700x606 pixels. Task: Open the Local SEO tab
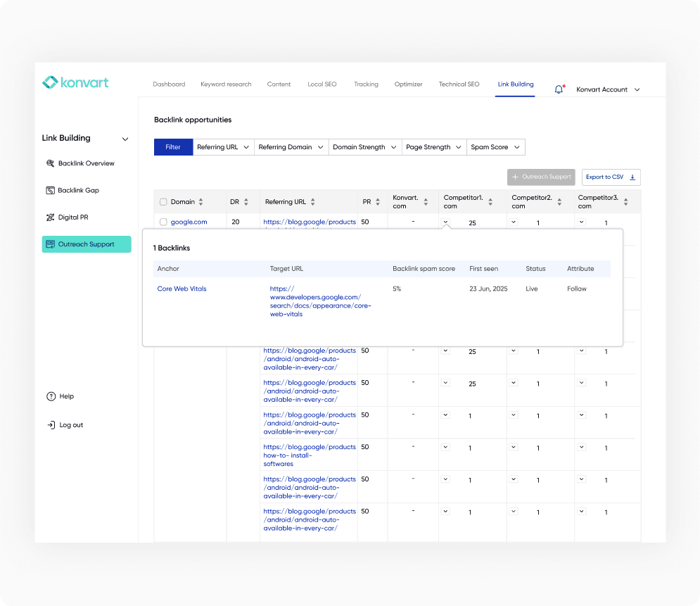(x=322, y=84)
